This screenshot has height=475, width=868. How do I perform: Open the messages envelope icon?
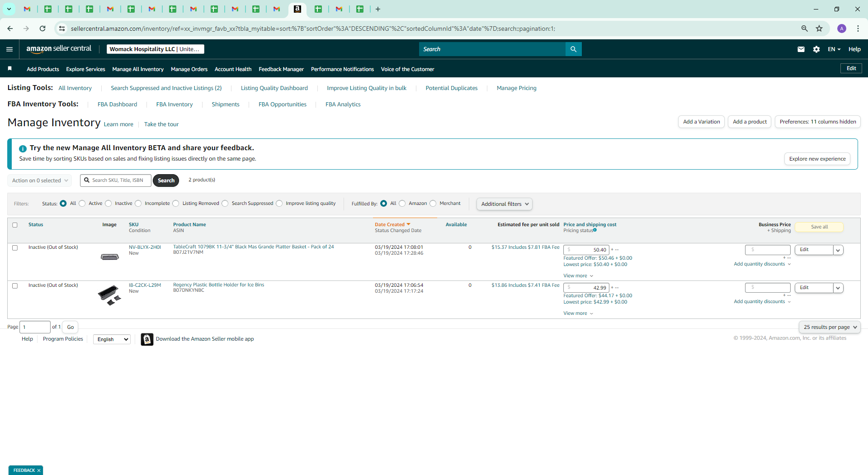(x=801, y=49)
